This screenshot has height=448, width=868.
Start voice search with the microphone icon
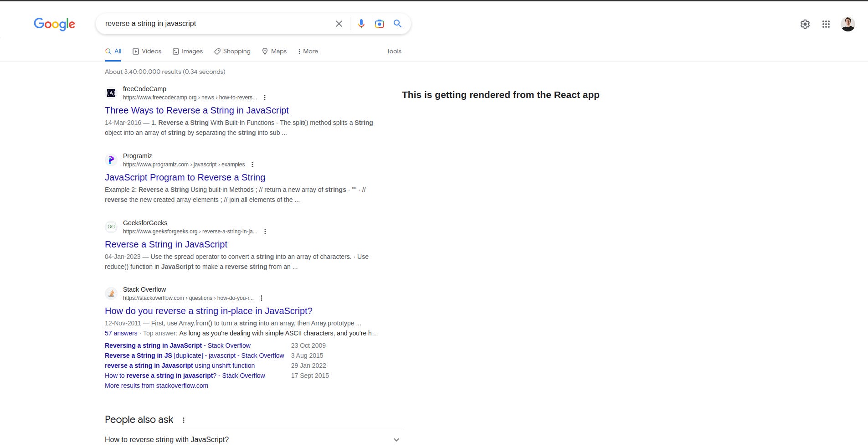coord(361,24)
